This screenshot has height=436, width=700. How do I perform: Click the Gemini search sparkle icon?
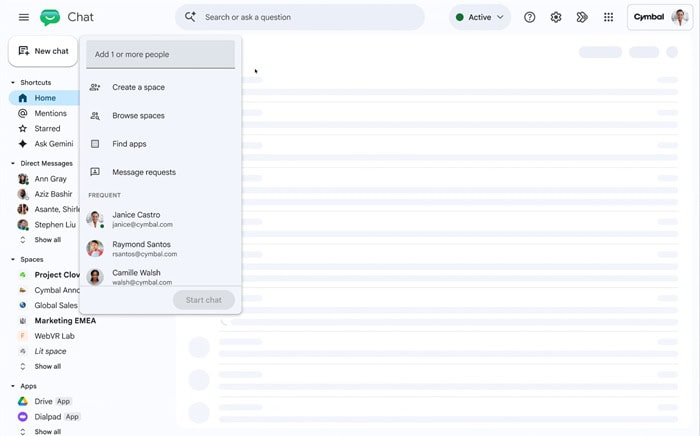click(x=190, y=17)
